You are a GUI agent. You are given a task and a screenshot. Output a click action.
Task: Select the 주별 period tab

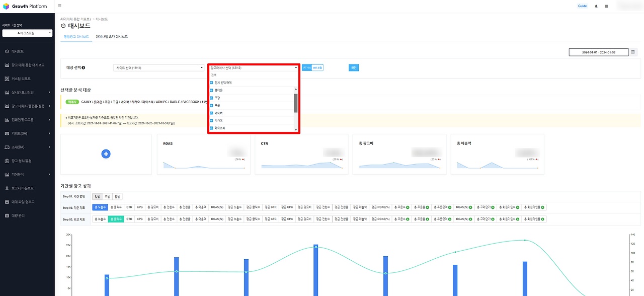107,196
